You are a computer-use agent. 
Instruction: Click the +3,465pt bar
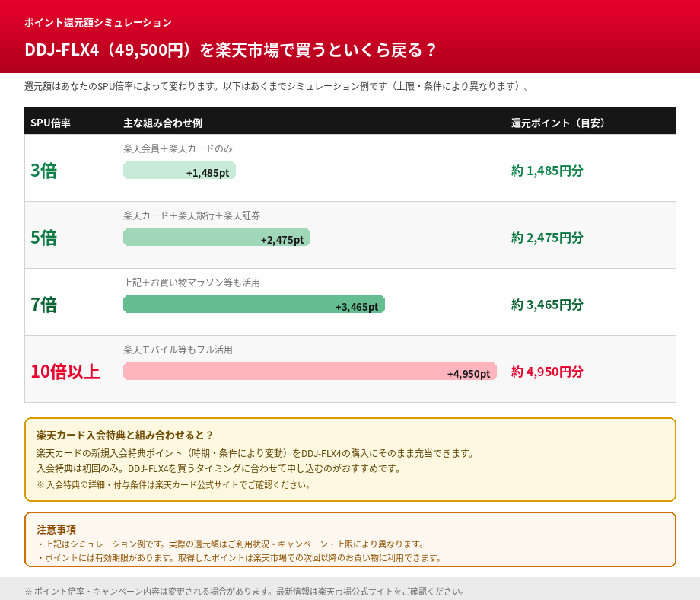point(254,305)
